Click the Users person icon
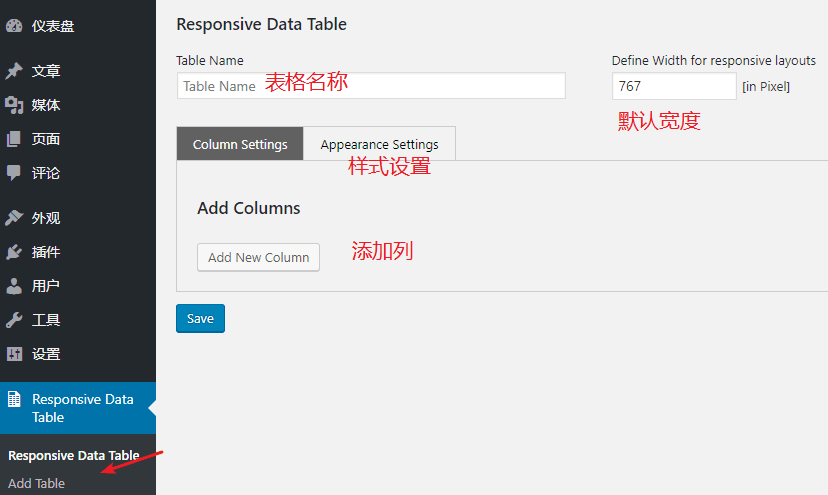This screenshot has width=828, height=495. [x=14, y=286]
